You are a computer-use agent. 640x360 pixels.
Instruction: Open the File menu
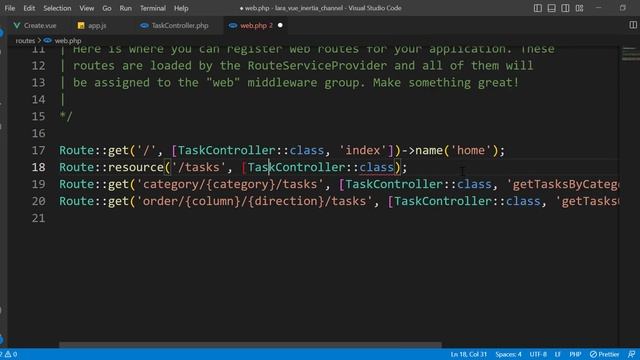pos(10,8)
